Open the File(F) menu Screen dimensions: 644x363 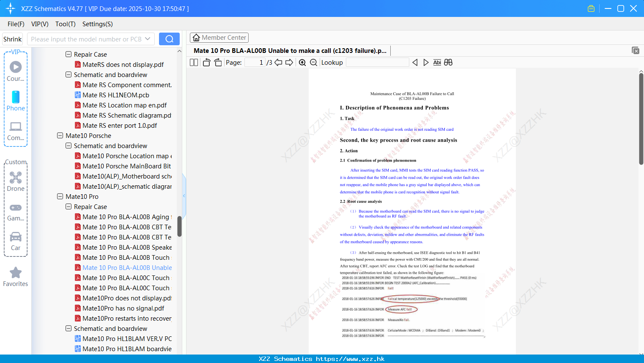coord(16,24)
